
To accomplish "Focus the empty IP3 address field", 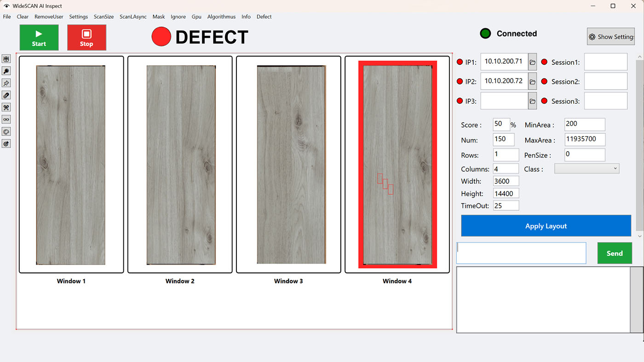I will pyautogui.click(x=504, y=101).
